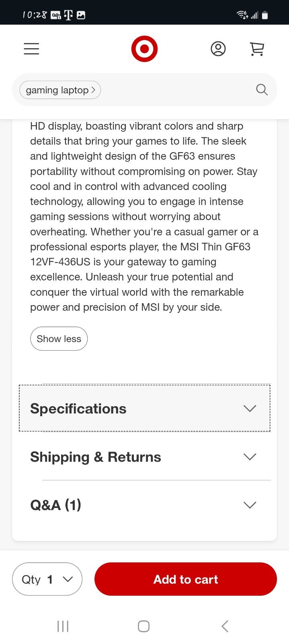Expand the Specifications section

(x=145, y=408)
